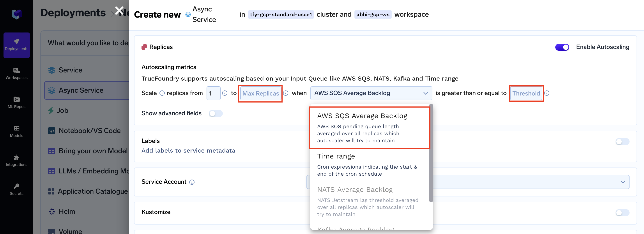This screenshot has width=644, height=234.
Task: Select Service deployment type
Action: [x=87, y=70]
